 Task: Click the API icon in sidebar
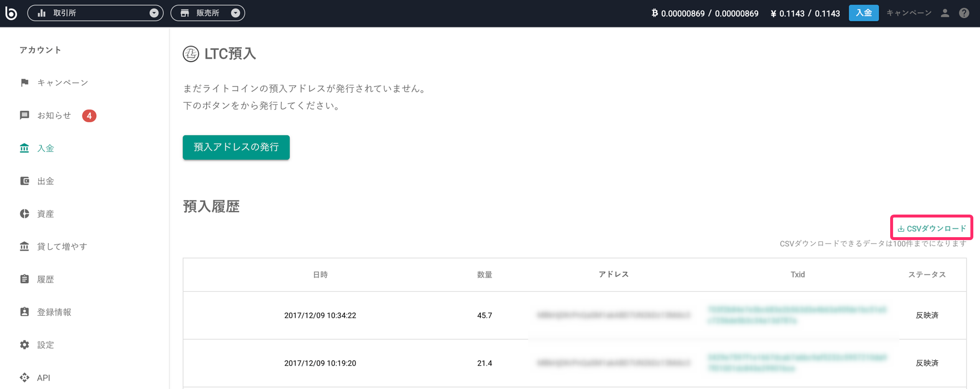tap(25, 377)
